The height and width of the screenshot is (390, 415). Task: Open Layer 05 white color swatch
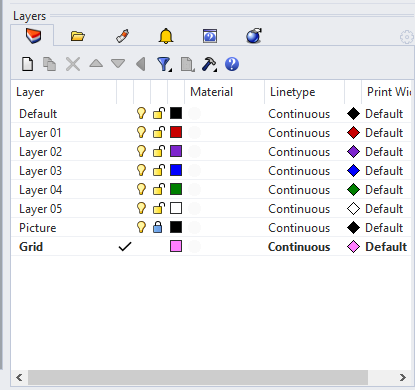(x=176, y=208)
